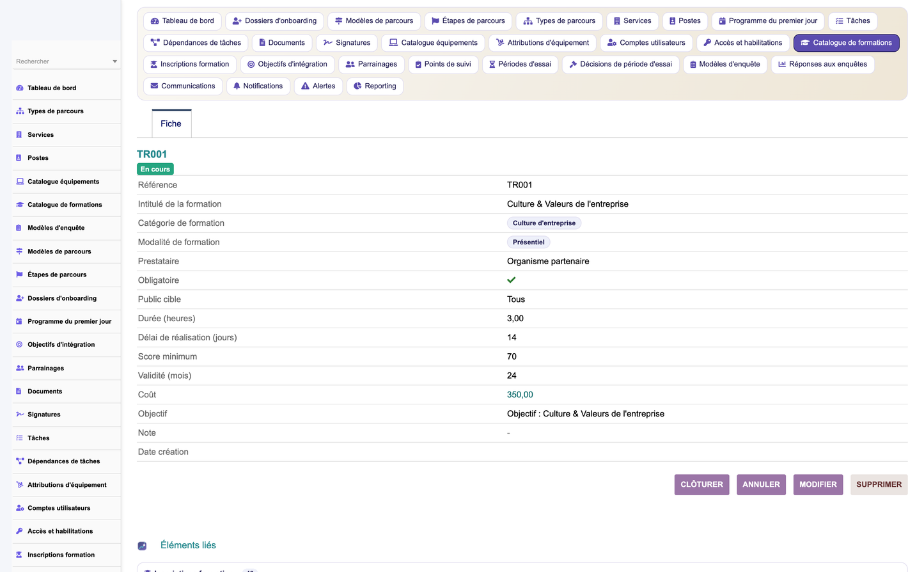Click Comptes utilisateurs icon in sidebar
Screen dimensions: 924x572
click(20, 508)
